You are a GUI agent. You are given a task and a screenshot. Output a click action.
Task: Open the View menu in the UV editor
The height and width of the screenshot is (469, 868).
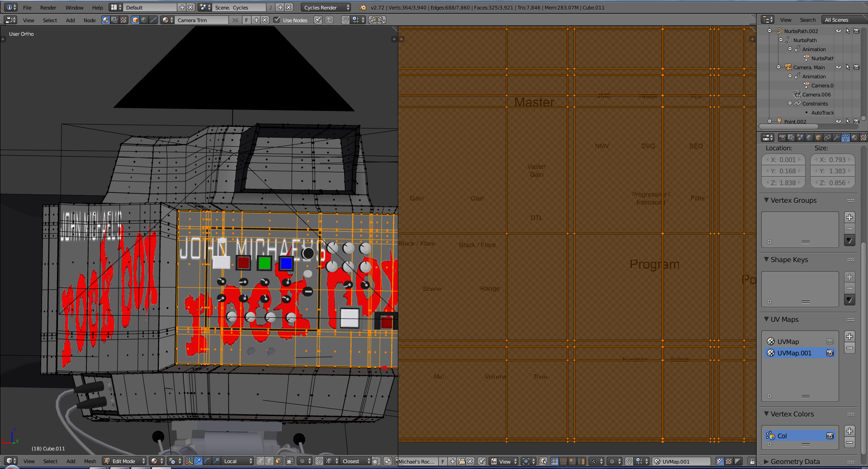(503, 462)
